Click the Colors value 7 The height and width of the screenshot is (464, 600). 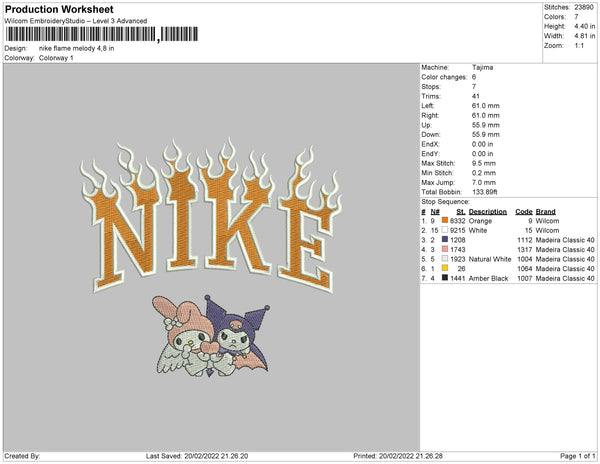(x=576, y=17)
